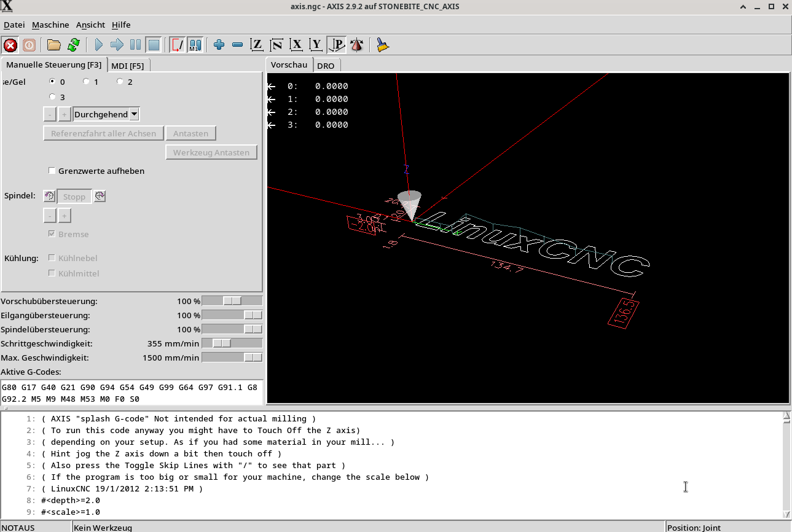Zoom out with blue minus icon
This screenshot has height=532, width=792.
pyautogui.click(x=238, y=45)
